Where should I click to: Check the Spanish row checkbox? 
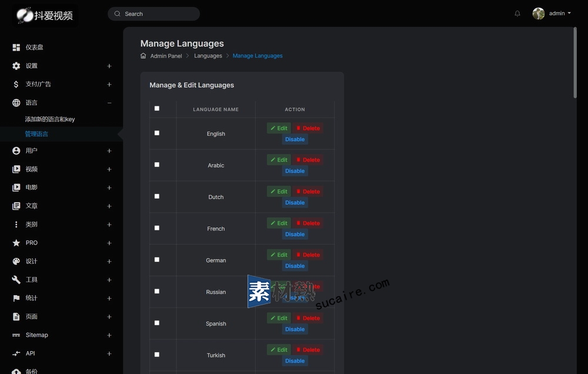157,323
